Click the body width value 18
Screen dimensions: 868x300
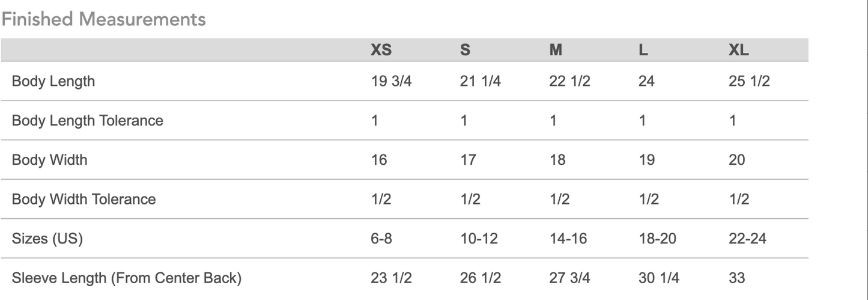coord(558,160)
